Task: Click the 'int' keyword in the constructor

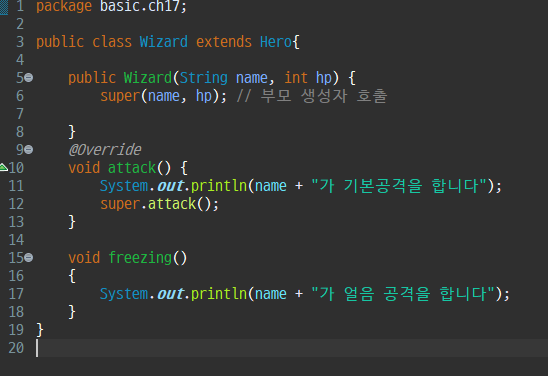Action: [x=296, y=78]
